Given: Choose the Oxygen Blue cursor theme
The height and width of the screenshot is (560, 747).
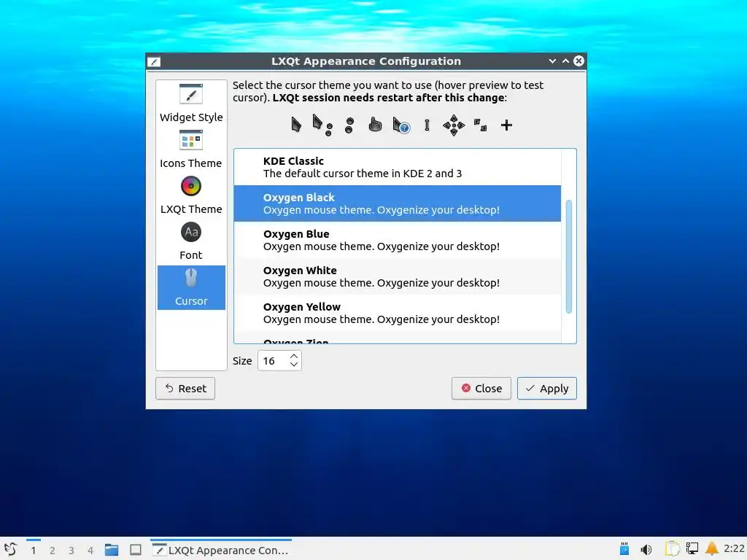Looking at the screenshot, I should pos(398,240).
